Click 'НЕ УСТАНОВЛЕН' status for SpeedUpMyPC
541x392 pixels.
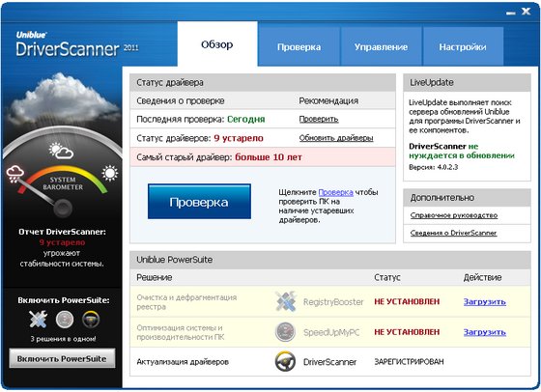coord(407,332)
